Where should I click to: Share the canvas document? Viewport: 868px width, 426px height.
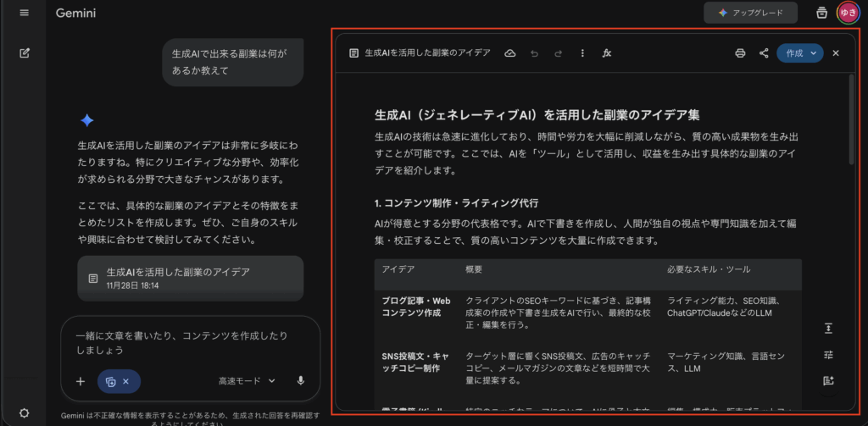pos(764,53)
